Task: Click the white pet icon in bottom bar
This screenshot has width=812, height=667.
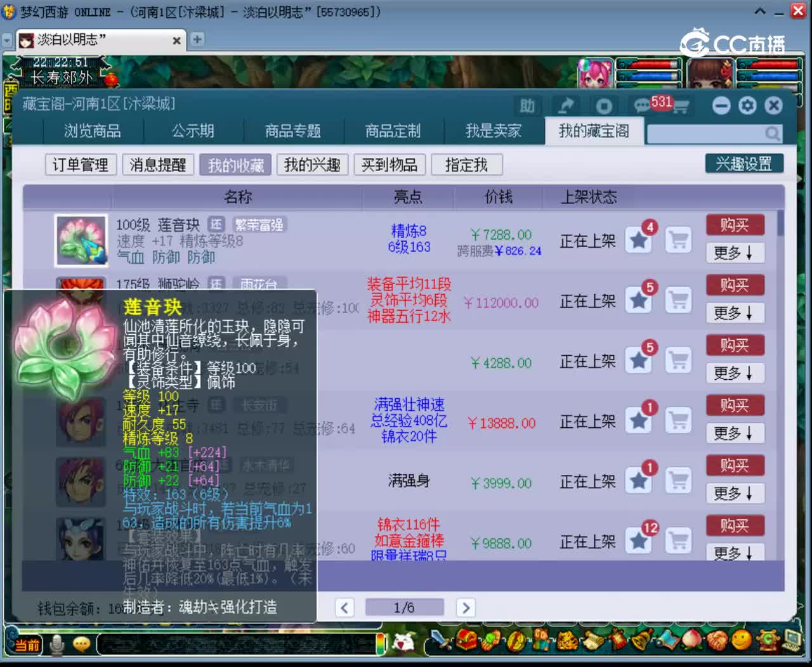Action: click(403, 643)
